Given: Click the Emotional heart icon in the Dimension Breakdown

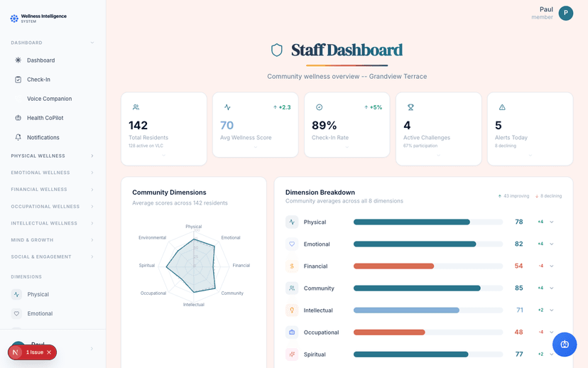Looking at the screenshot, I should (x=292, y=244).
